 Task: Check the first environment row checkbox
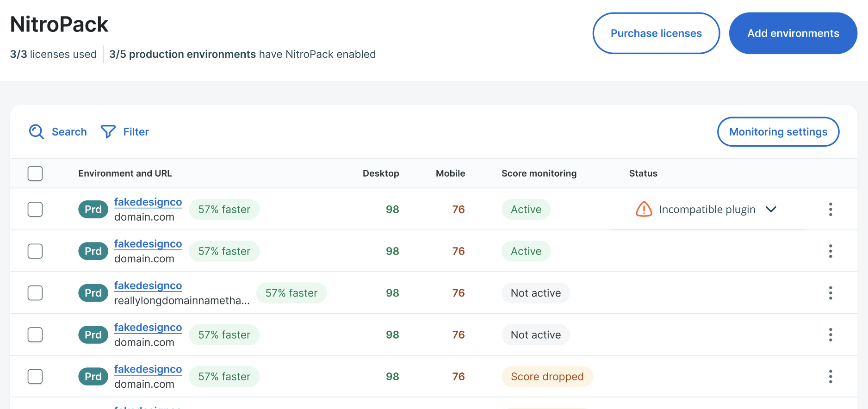click(35, 210)
